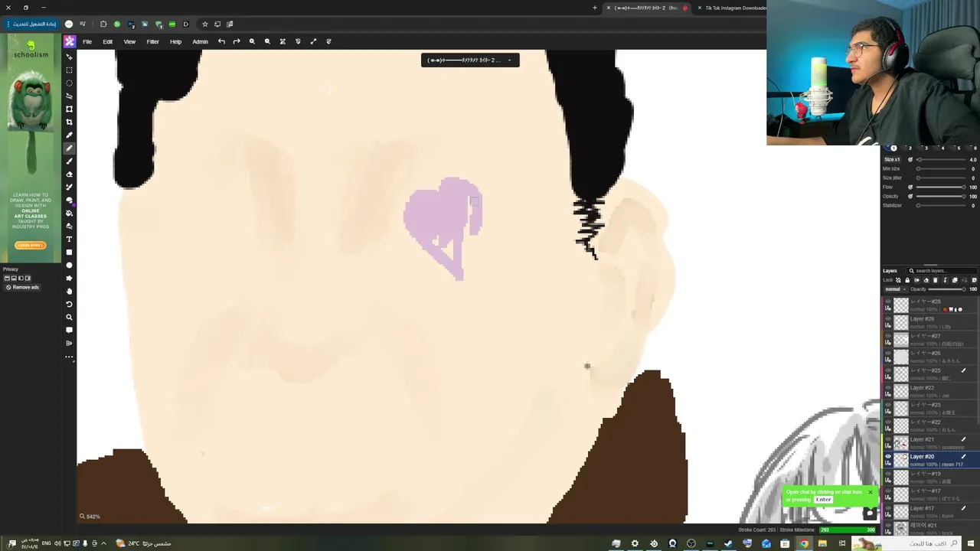Adjust the layer Opacity slider
The height and width of the screenshot is (551, 980).
pyautogui.click(x=947, y=289)
